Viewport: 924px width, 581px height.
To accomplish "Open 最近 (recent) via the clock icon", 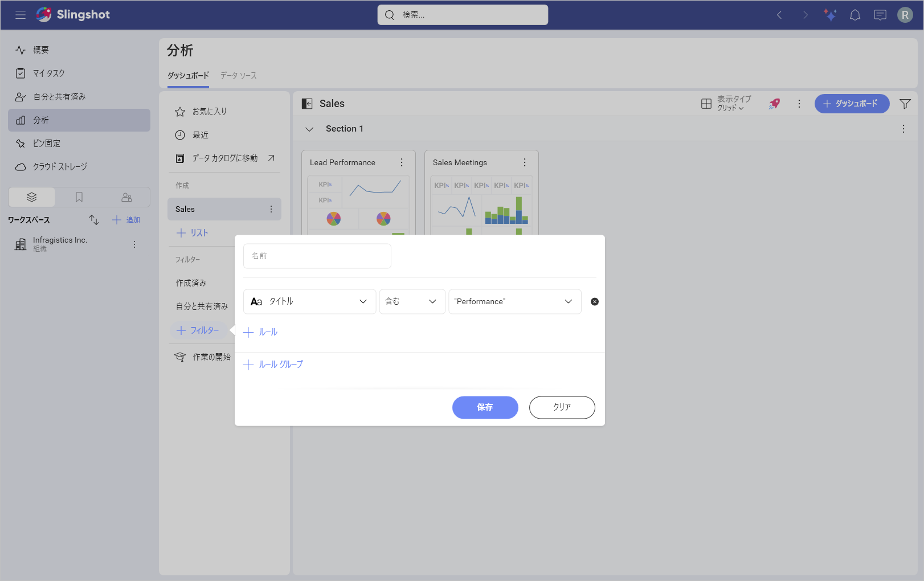I will click(x=179, y=134).
